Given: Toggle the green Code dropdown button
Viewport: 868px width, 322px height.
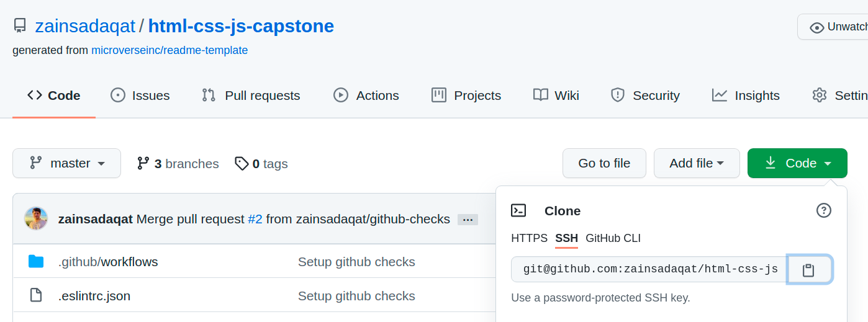Looking at the screenshot, I should click(797, 163).
